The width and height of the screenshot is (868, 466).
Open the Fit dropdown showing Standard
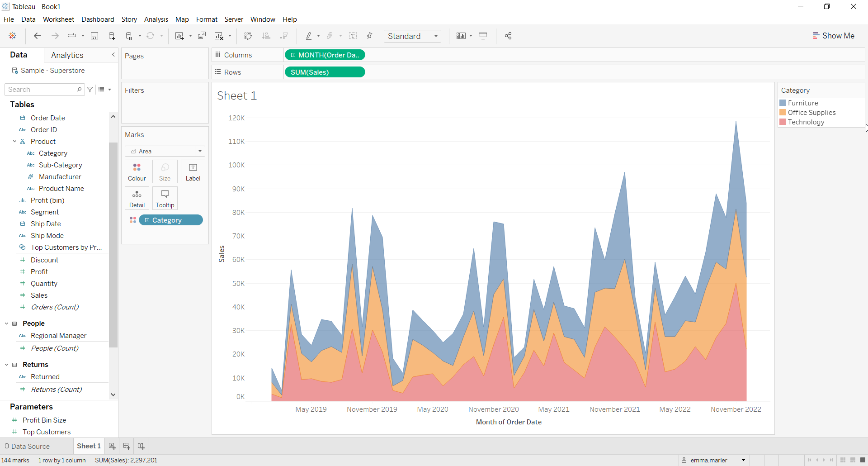[x=435, y=36]
